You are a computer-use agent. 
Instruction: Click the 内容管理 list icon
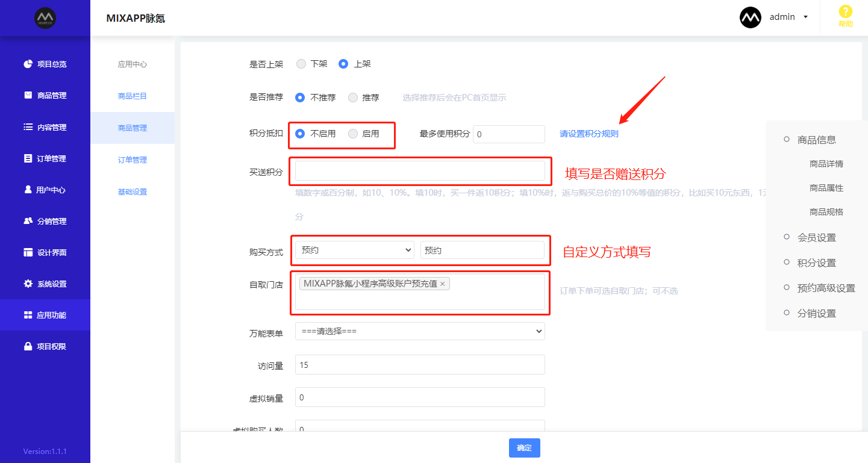[28, 127]
